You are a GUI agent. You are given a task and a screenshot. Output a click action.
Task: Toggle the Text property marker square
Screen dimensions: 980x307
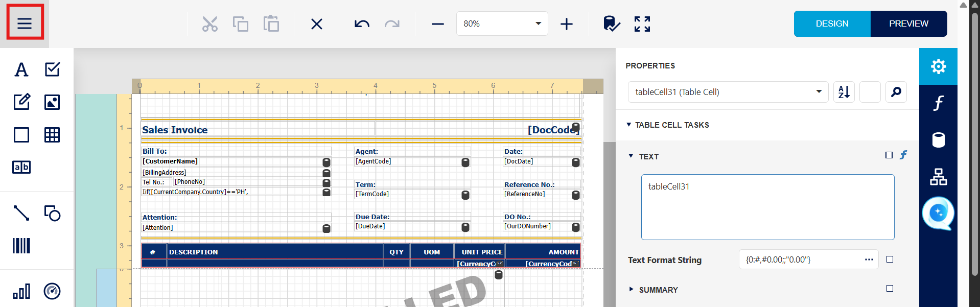[x=889, y=155]
